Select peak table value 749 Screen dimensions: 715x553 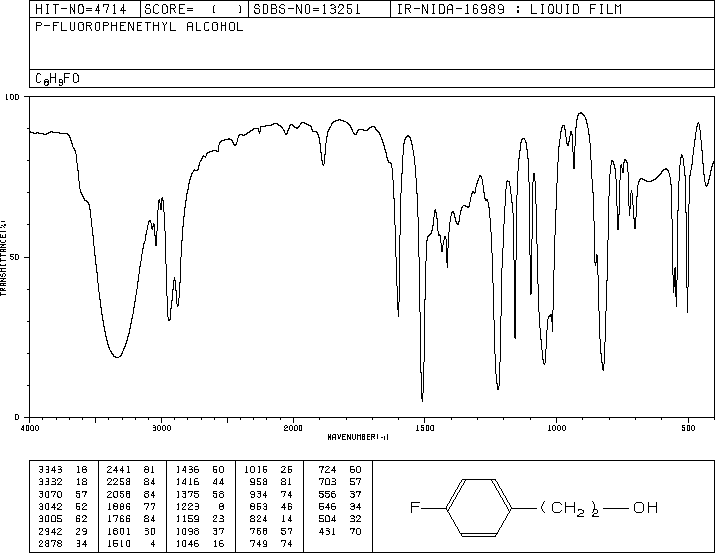pos(259,544)
